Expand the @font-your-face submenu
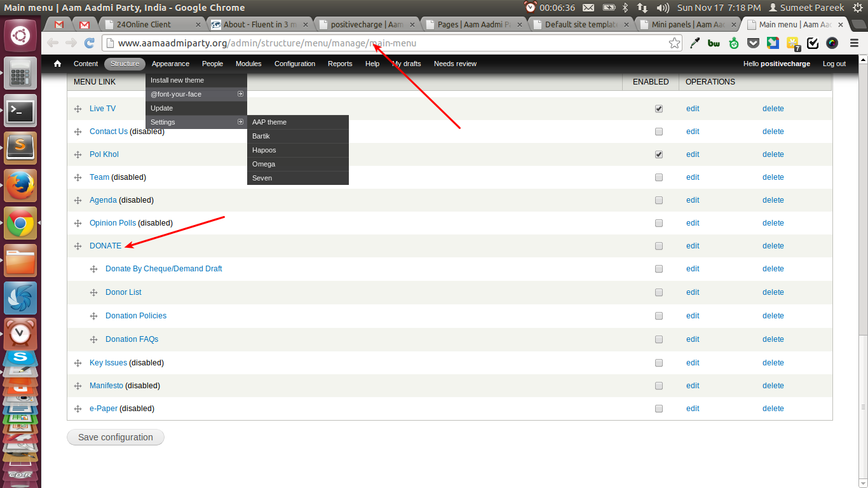 click(196, 94)
